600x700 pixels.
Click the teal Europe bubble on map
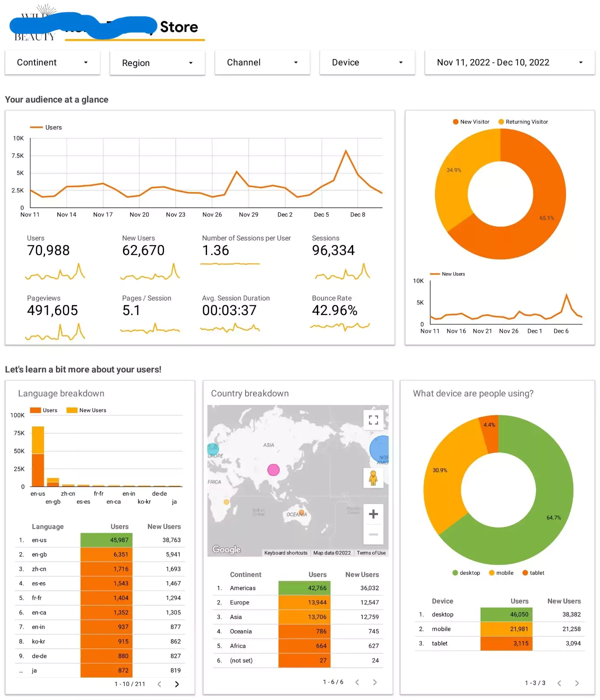(213, 449)
